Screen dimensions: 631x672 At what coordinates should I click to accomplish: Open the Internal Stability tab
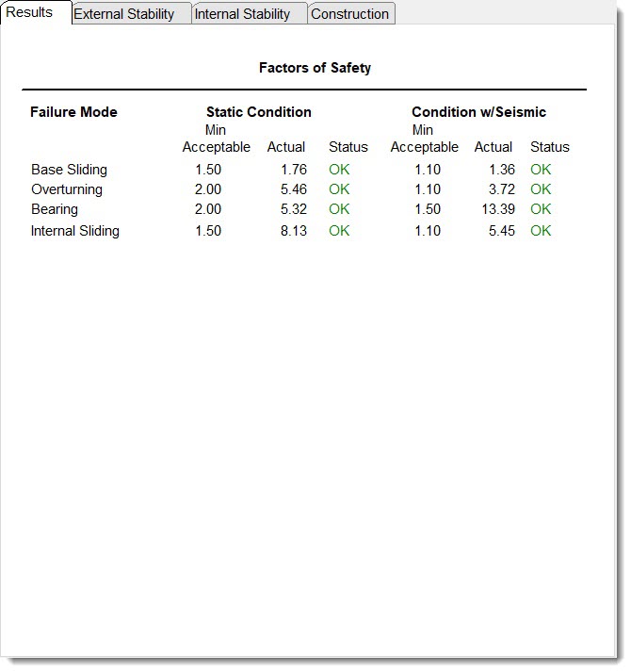pos(243,14)
